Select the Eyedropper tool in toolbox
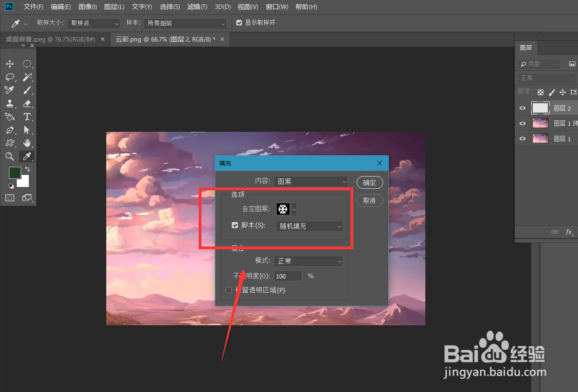This screenshot has height=392, width=578. [x=27, y=156]
